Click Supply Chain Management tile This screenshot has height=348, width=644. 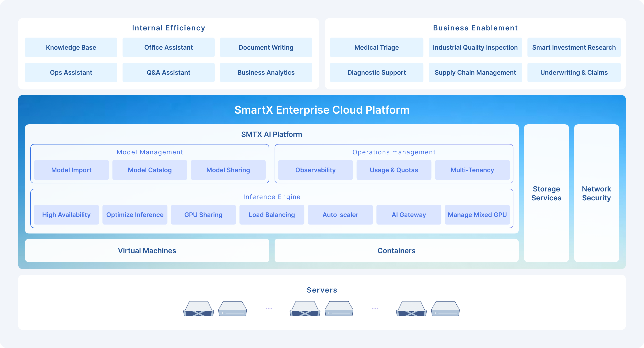point(475,72)
